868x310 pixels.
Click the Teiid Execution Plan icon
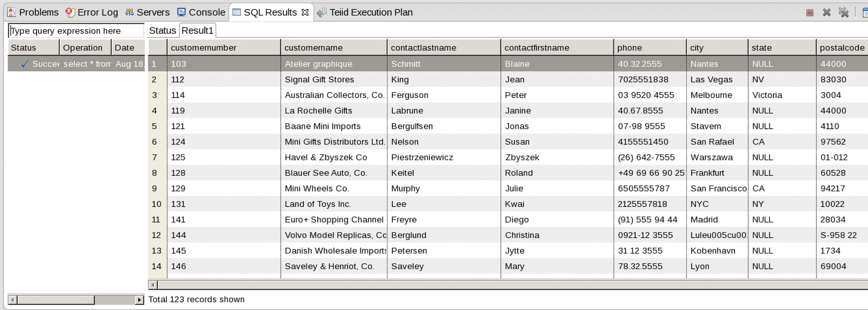pos(322,12)
